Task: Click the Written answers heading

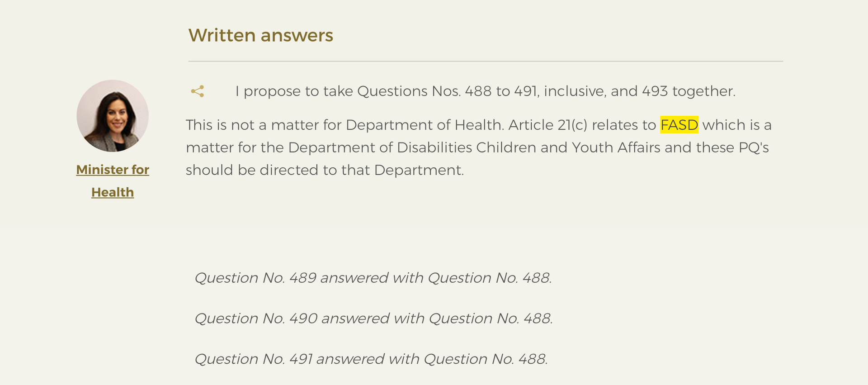Action: click(261, 35)
